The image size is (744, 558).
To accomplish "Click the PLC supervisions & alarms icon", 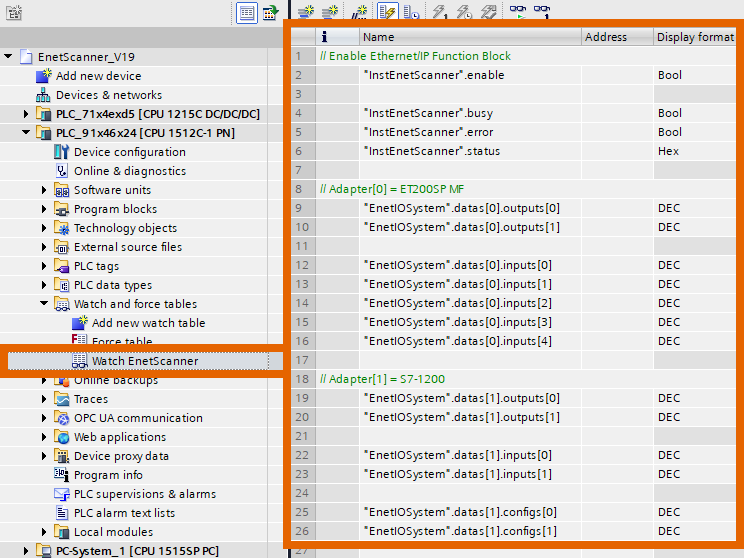I will coord(61,494).
